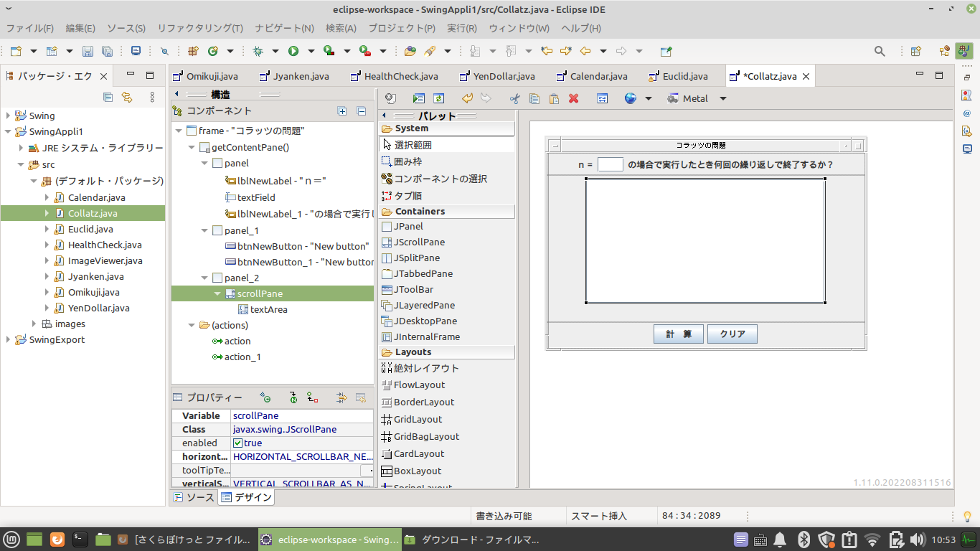Expand the SwingExport project node

(8, 339)
